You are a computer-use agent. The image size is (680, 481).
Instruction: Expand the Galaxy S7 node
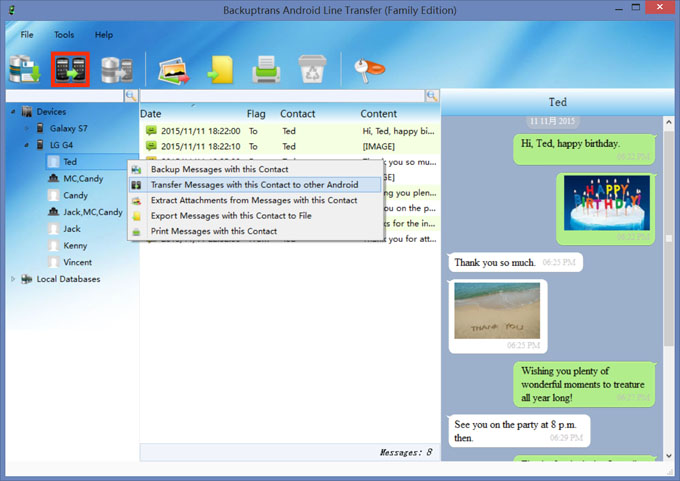point(26,128)
